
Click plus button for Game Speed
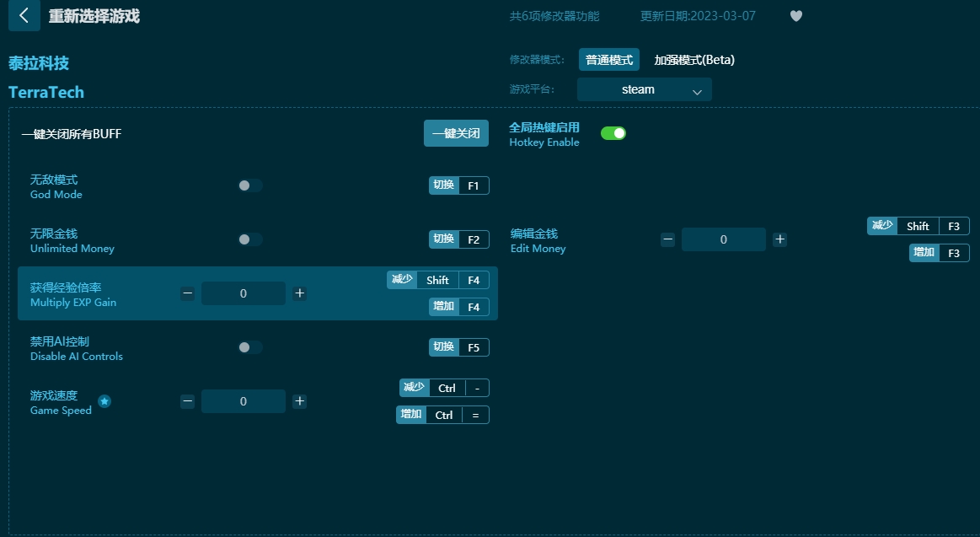[x=299, y=401]
